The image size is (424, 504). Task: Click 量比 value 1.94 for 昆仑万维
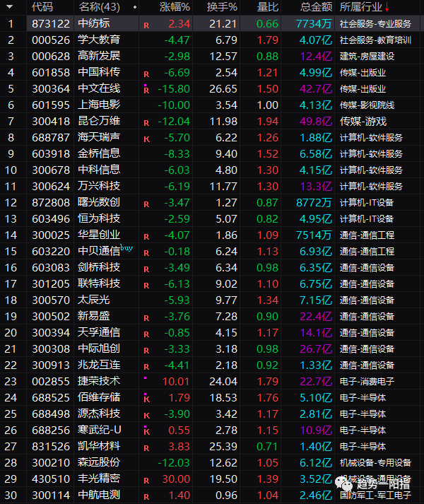point(267,122)
